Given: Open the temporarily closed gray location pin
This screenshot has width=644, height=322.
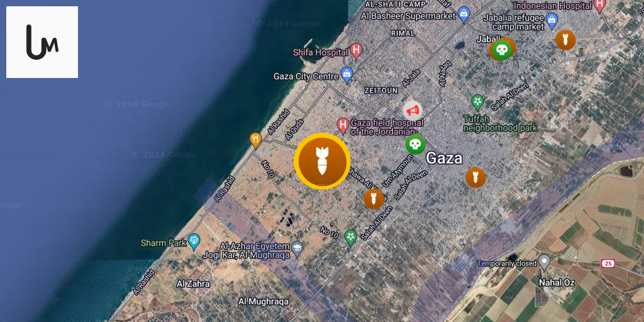Looking at the screenshot, I should point(544,262).
